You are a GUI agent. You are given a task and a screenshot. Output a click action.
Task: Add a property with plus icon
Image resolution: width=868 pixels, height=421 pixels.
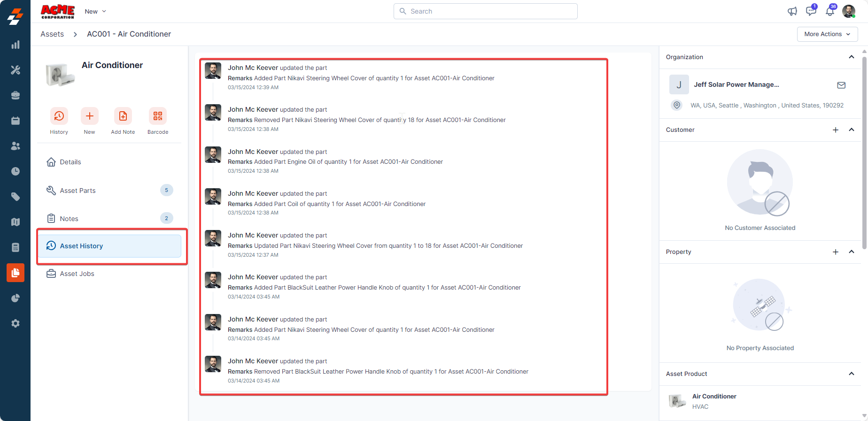[836, 252]
